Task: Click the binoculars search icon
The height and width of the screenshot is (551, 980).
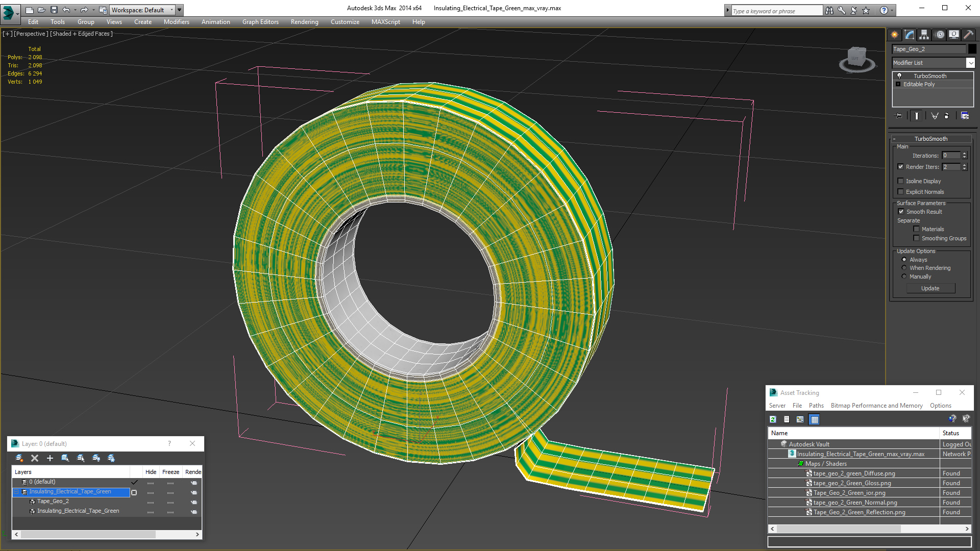Action: [x=829, y=10]
